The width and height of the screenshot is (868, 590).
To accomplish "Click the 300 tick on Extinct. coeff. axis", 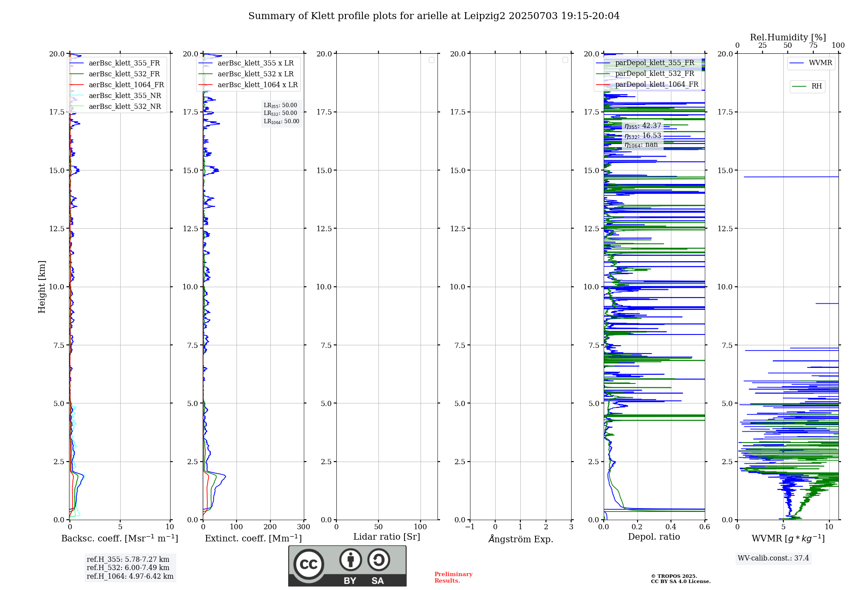I will pyautogui.click(x=304, y=527).
